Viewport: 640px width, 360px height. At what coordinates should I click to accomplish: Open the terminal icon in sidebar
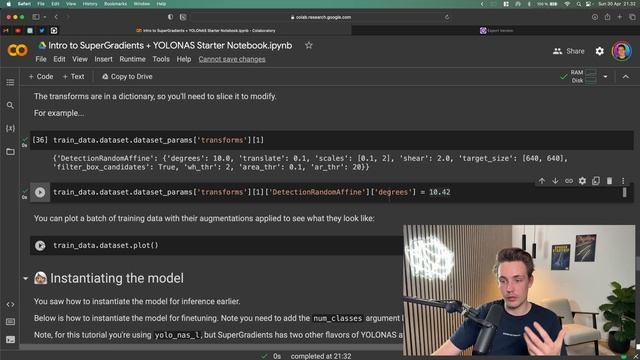(x=10, y=340)
